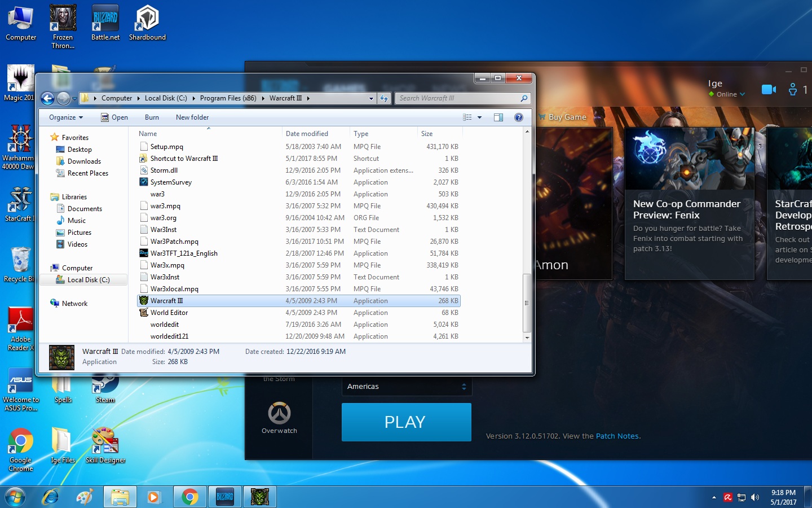Screen dimensions: 812x508
Task: Open Frozen Throne desktop shortcut
Action: [63, 27]
